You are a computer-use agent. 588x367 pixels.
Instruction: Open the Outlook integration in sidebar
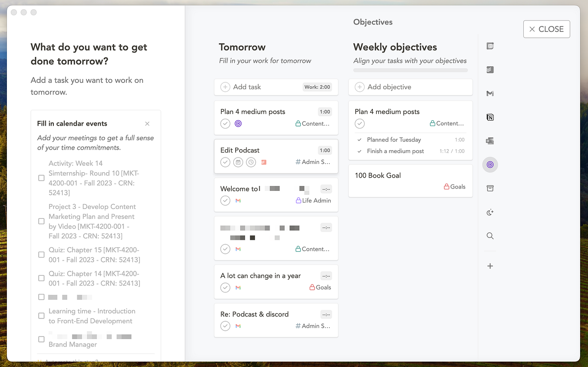coord(490,141)
